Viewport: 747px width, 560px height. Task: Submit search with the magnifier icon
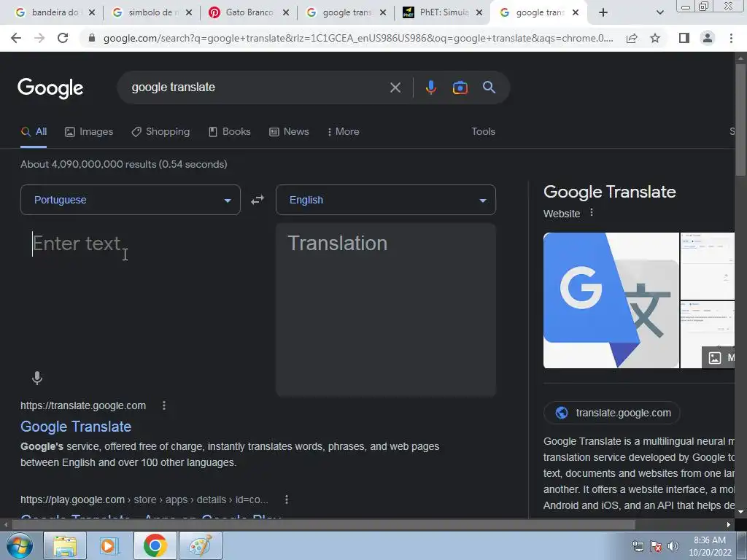point(489,87)
